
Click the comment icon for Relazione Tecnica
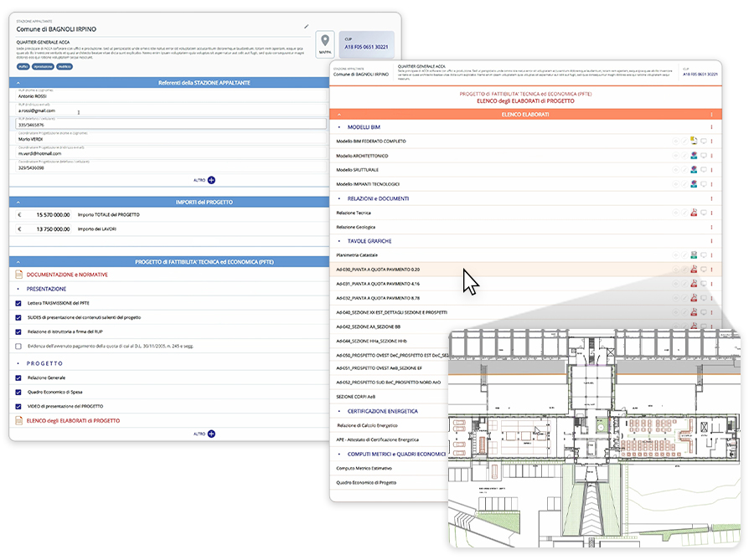coord(704,213)
